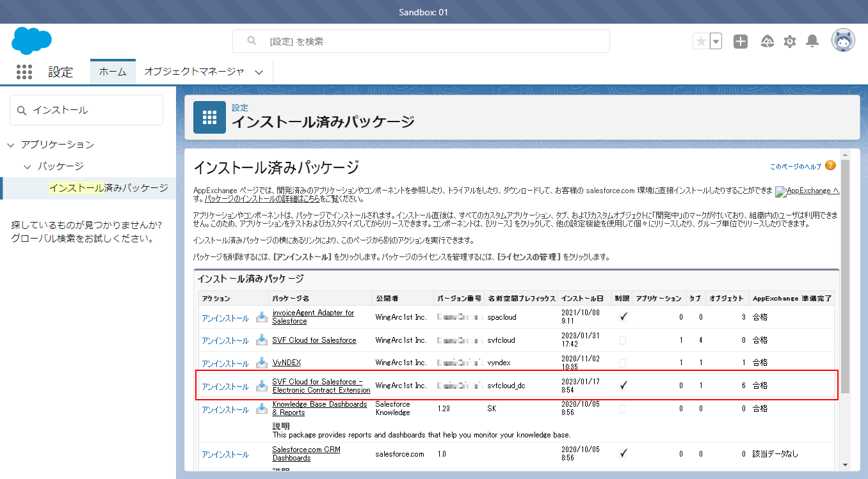Screen dimensions: 868x479
Task: Uninstall the Electronic Contract Extension package
Action: (225, 386)
